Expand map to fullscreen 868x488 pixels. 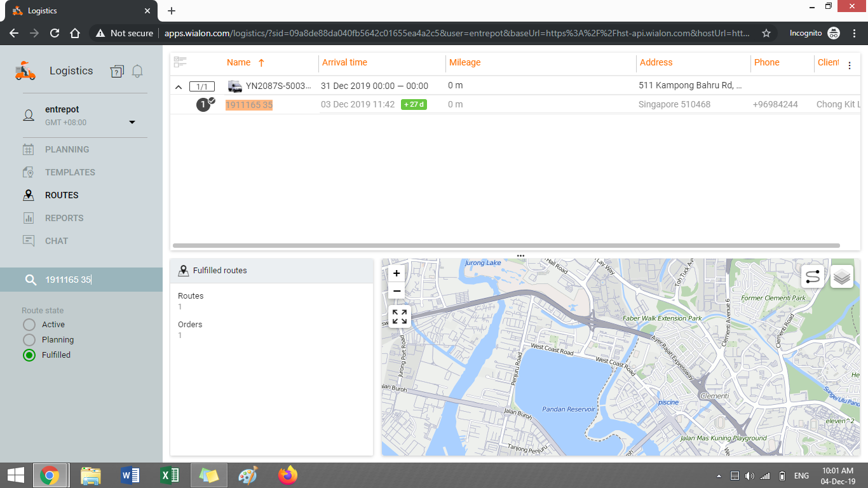(399, 316)
